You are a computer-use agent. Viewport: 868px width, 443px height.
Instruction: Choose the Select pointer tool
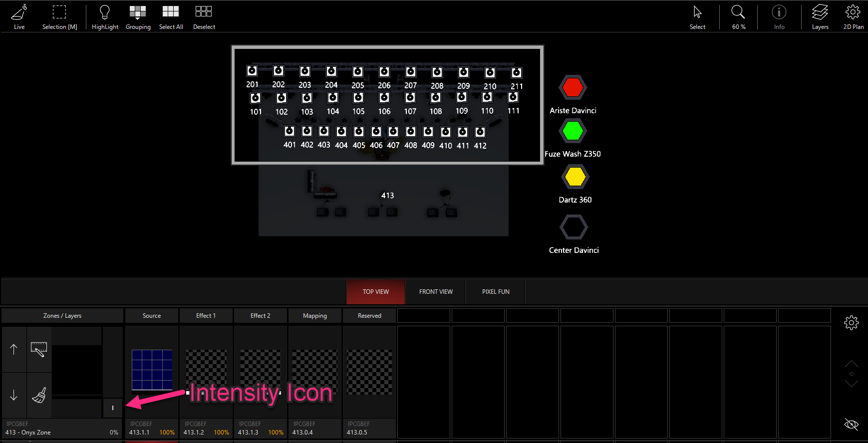click(697, 12)
